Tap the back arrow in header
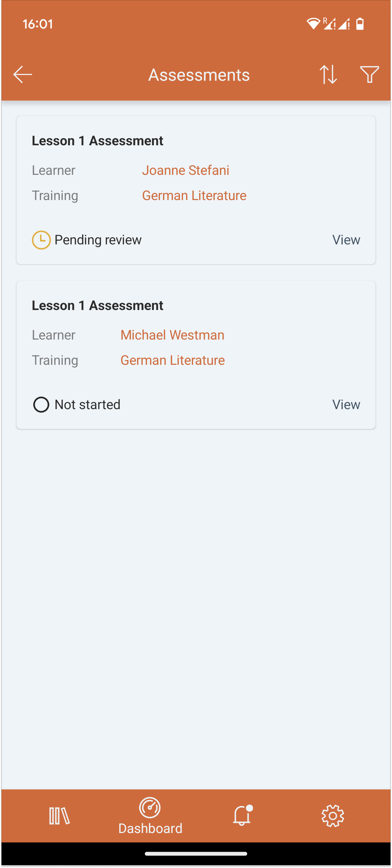This screenshot has width=392, height=868. pyautogui.click(x=23, y=75)
